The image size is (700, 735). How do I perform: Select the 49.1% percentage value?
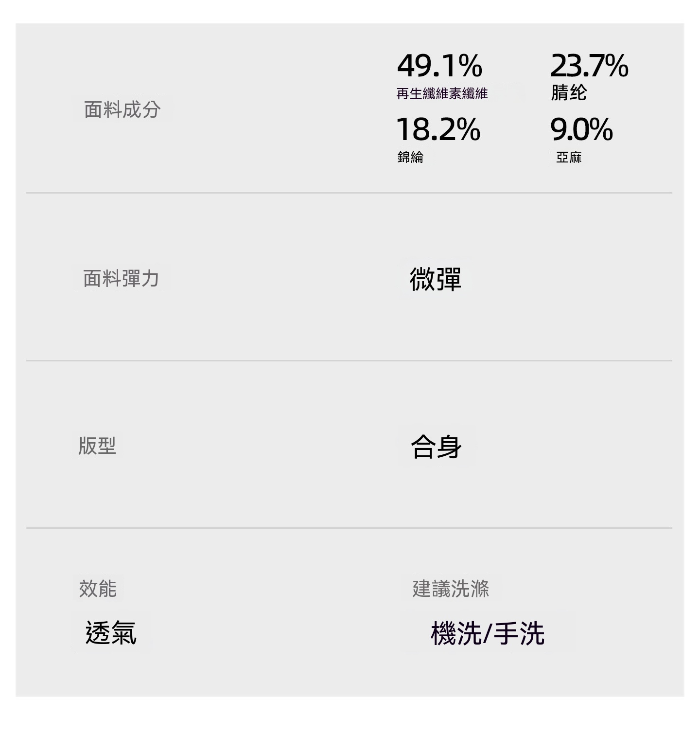pos(439,66)
